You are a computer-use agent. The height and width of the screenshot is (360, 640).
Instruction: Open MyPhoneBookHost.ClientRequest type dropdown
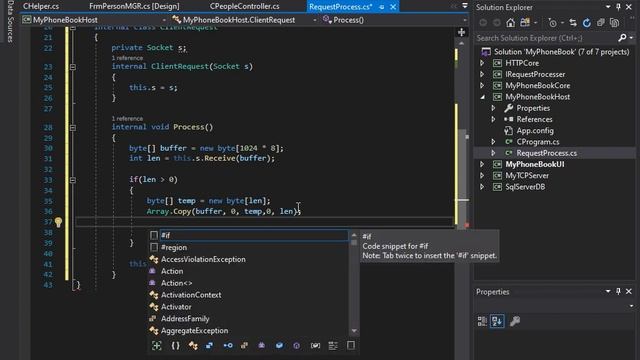tap(315, 20)
